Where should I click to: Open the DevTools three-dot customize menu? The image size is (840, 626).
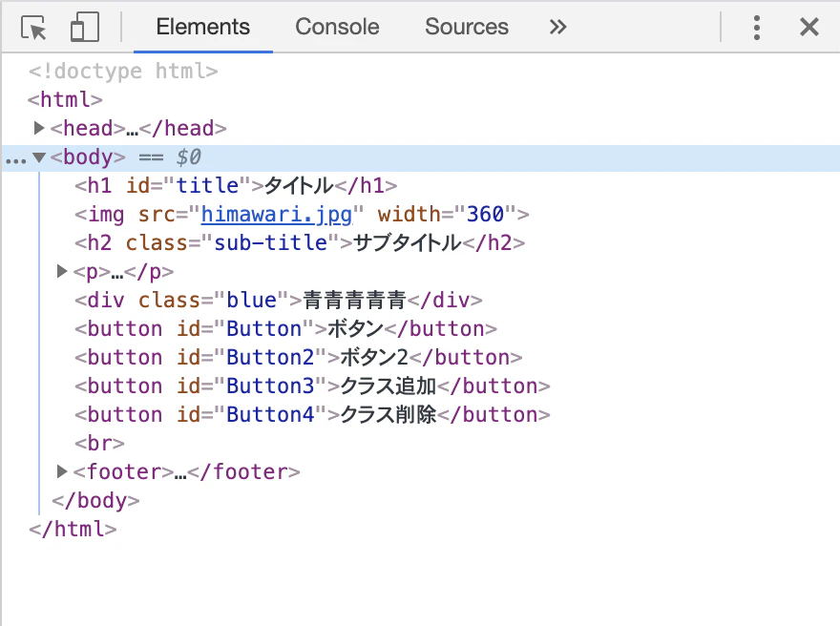pos(756,28)
